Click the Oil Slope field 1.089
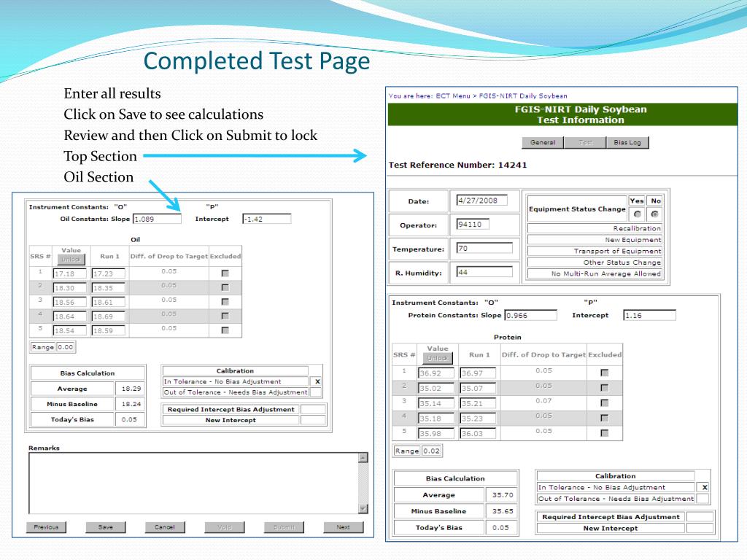Screen dimensions: 747x560 click(158, 219)
